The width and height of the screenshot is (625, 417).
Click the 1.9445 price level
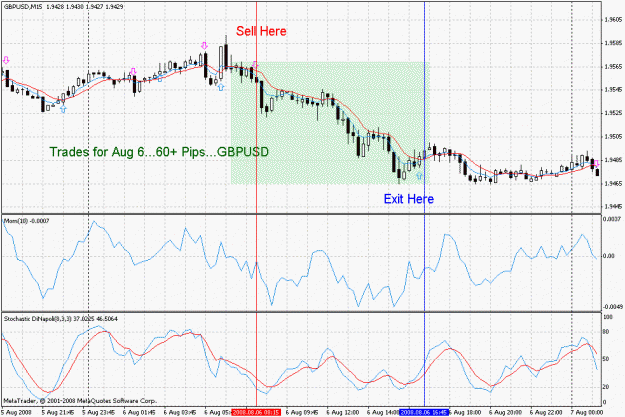(613, 207)
